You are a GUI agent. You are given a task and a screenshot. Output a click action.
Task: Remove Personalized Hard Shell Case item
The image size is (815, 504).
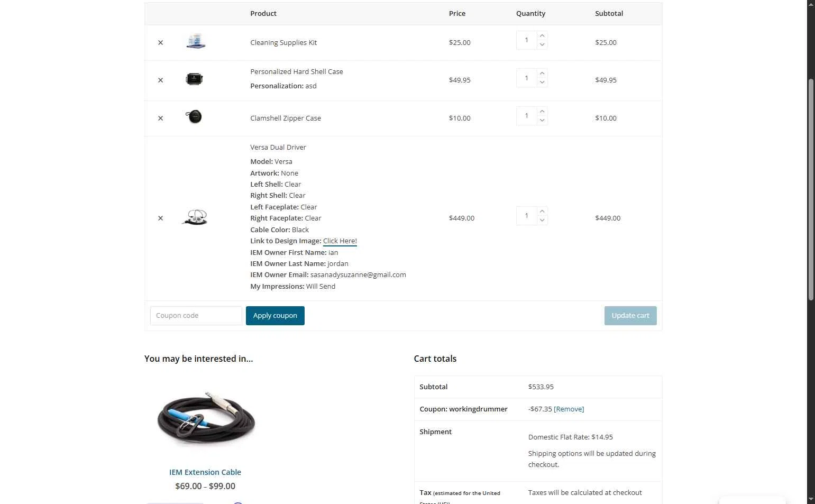160,80
